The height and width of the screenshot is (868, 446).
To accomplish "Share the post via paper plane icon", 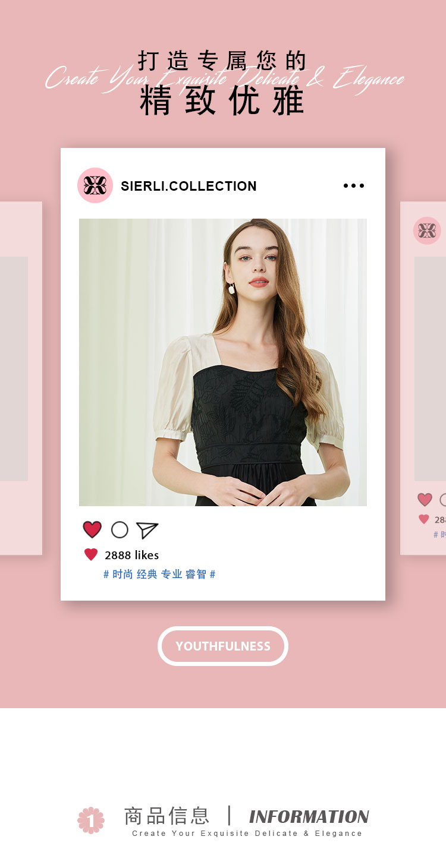I will coord(147,530).
